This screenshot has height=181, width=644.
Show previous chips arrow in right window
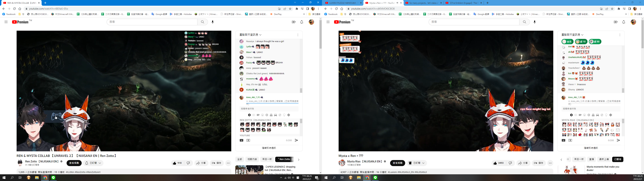point(561,160)
